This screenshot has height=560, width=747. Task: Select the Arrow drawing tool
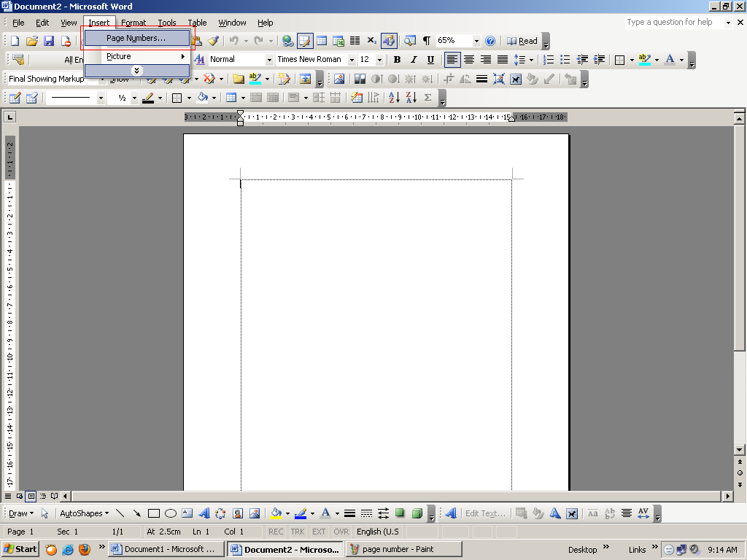coord(136,513)
